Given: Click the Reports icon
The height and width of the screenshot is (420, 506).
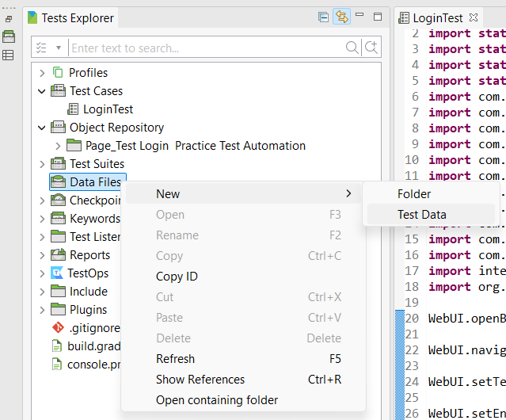Looking at the screenshot, I should pyautogui.click(x=58, y=254).
